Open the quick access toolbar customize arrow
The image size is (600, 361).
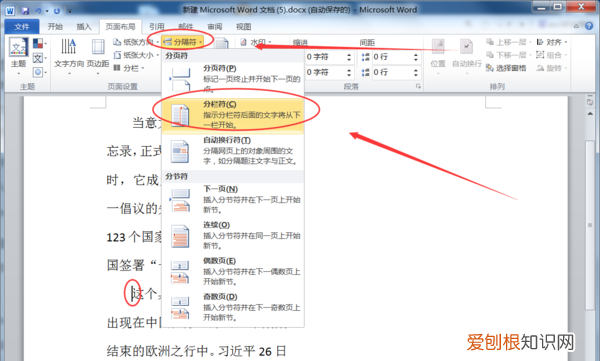pyautogui.click(x=70, y=11)
